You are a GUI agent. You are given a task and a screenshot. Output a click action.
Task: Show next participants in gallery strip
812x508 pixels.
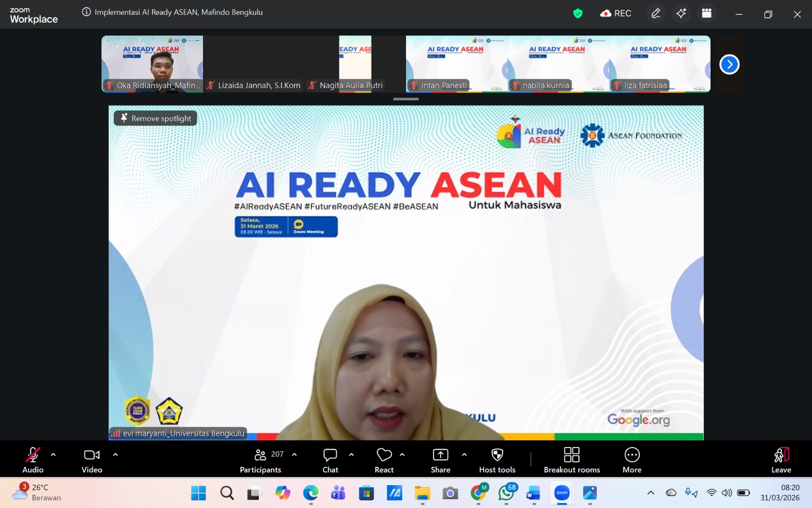(x=729, y=65)
